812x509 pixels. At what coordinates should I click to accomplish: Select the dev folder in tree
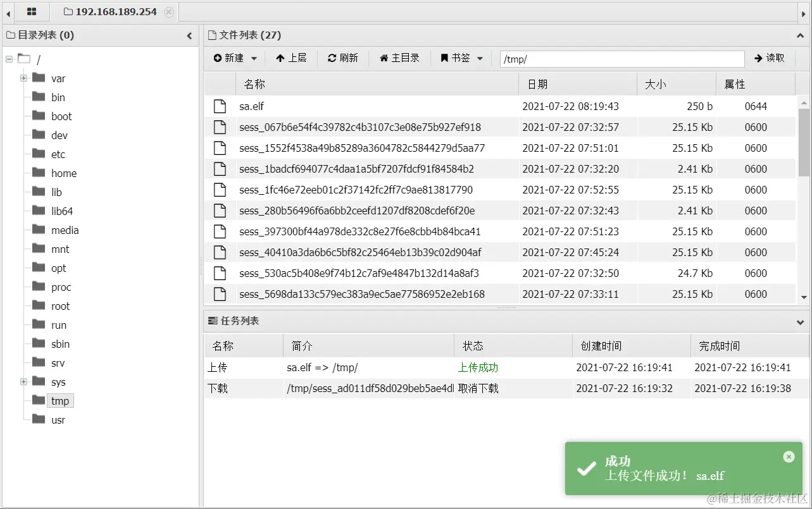click(59, 135)
